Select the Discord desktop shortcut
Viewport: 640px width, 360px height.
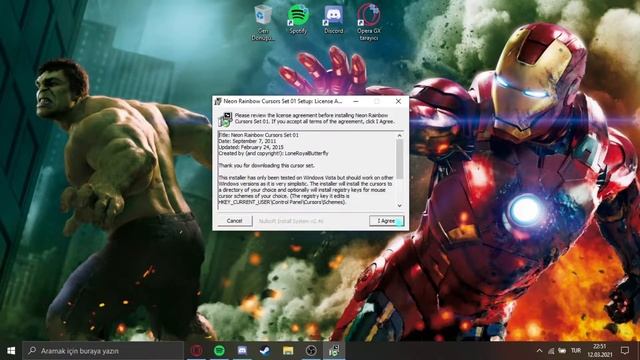(333, 19)
